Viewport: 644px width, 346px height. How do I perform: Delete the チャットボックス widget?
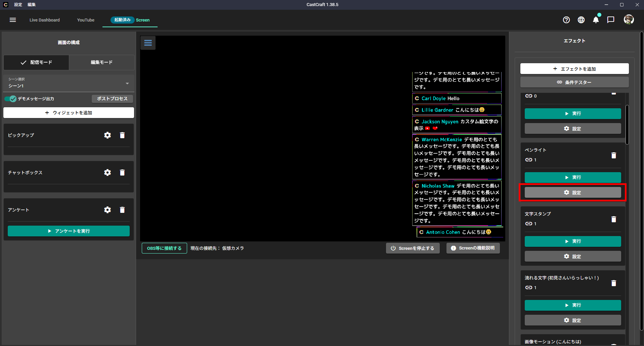122,172
